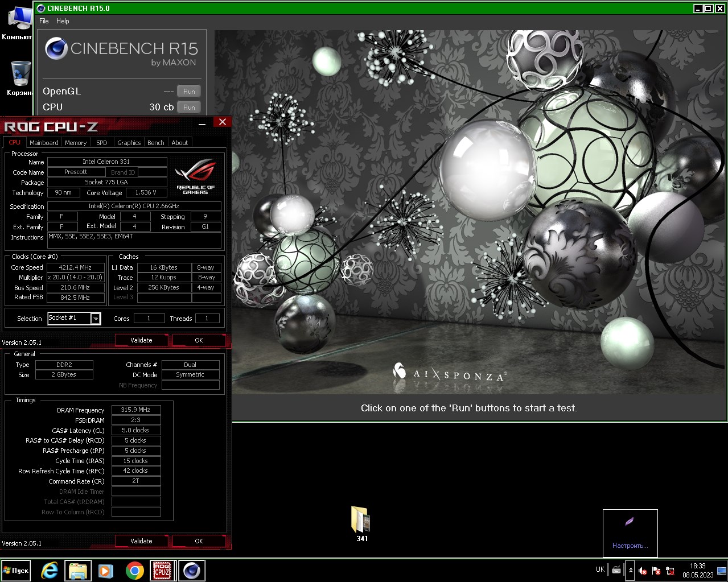Switch to Cinebench taskbar button
This screenshot has width=728, height=582.
click(192, 571)
